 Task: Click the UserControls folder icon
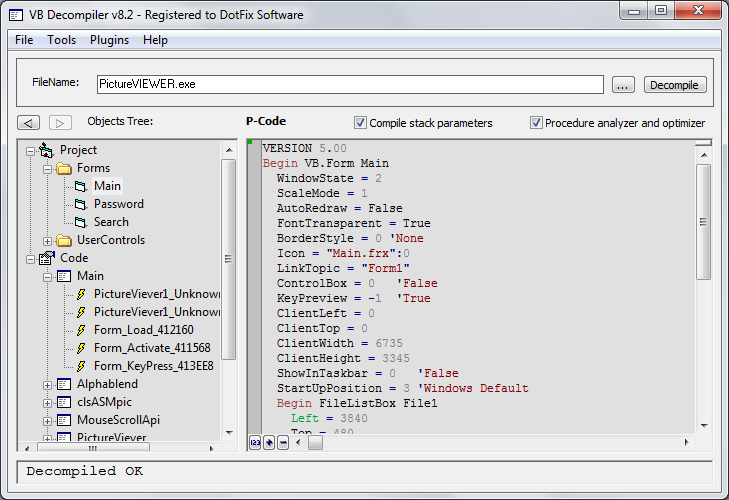[64, 240]
